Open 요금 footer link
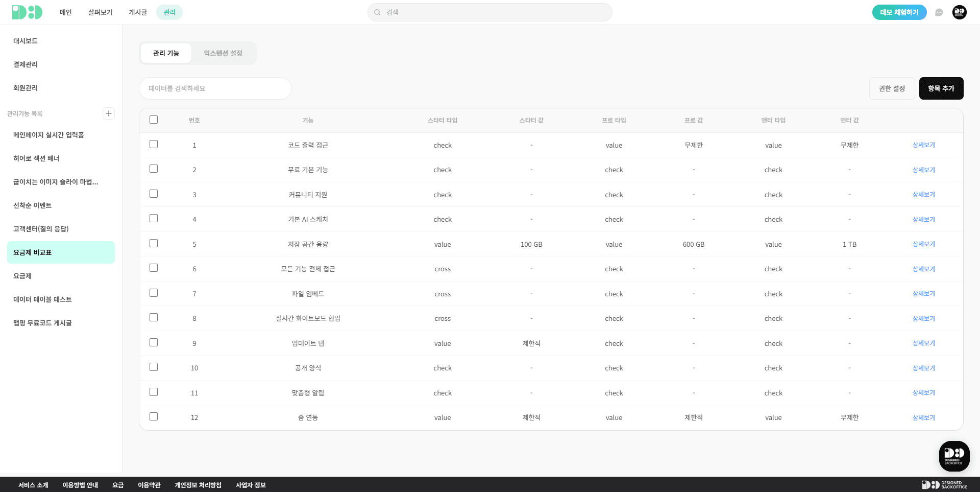Image resolution: width=980 pixels, height=492 pixels. pyautogui.click(x=118, y=485)
